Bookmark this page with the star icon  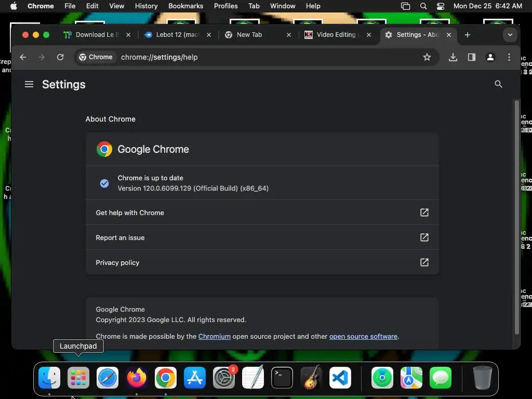[427, 57]
